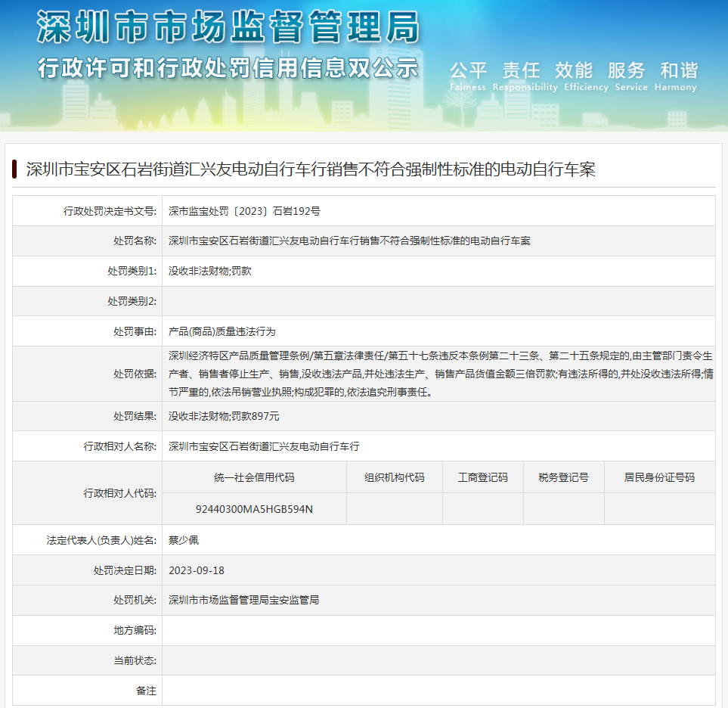Click the 行政相对人名称 value cell

pyautogui.click(x=438, y=446)
